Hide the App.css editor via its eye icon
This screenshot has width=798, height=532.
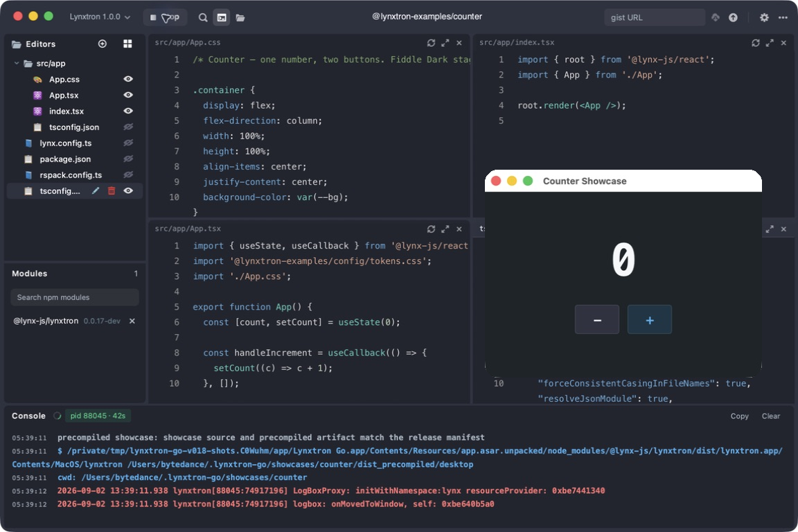click(128, 79)
